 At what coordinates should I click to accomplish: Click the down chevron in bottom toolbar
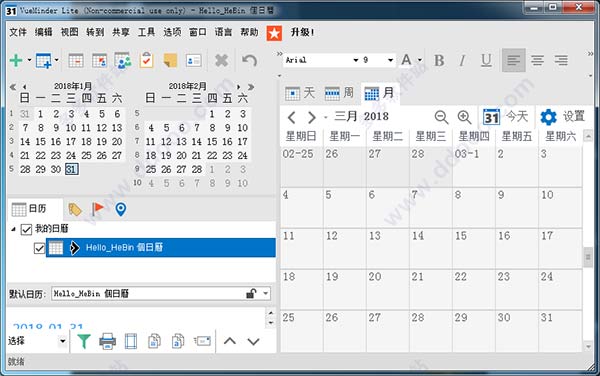[253, 341]
